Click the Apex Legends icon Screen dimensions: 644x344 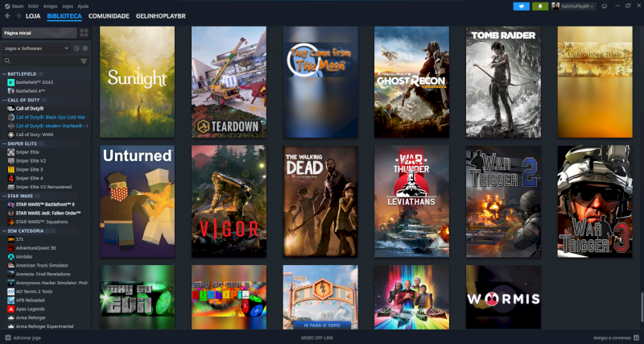click(11, 309)
